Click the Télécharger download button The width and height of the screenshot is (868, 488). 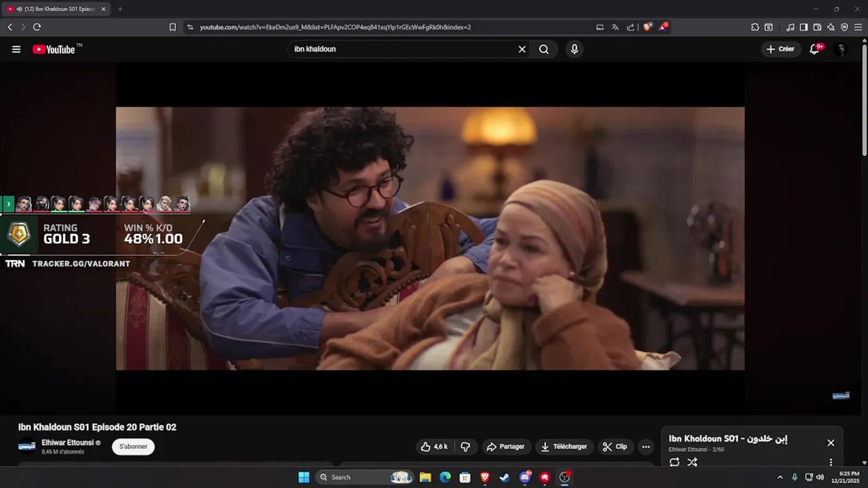point(565,447)
